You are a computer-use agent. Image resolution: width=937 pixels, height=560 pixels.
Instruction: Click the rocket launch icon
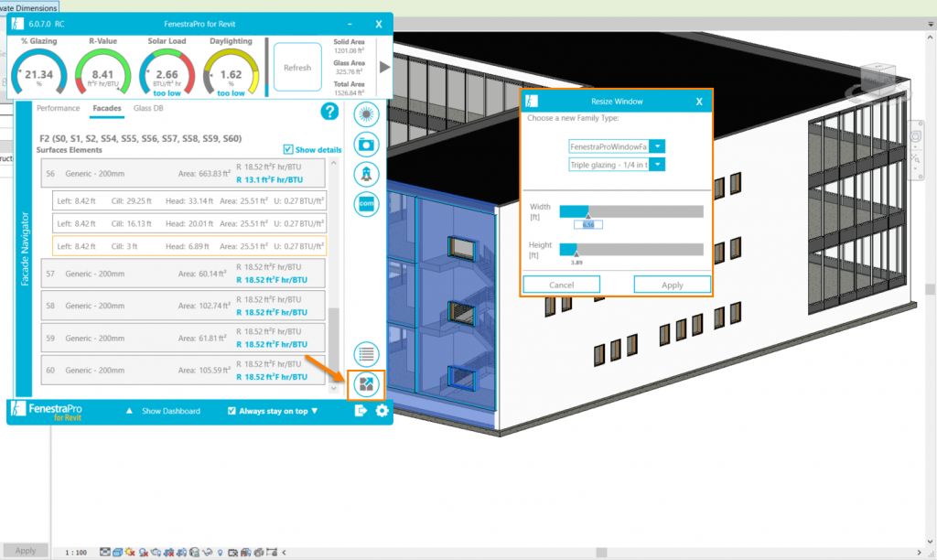tap(366, 174)
